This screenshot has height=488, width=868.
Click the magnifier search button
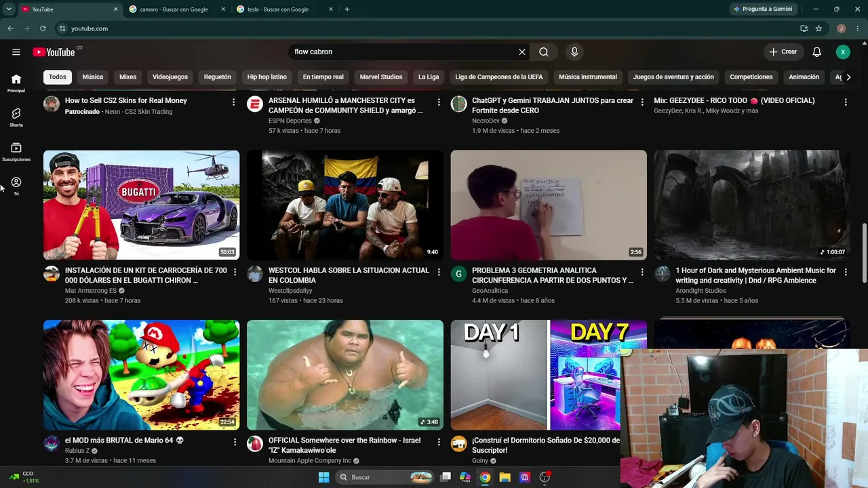click(x=544, y=52)
